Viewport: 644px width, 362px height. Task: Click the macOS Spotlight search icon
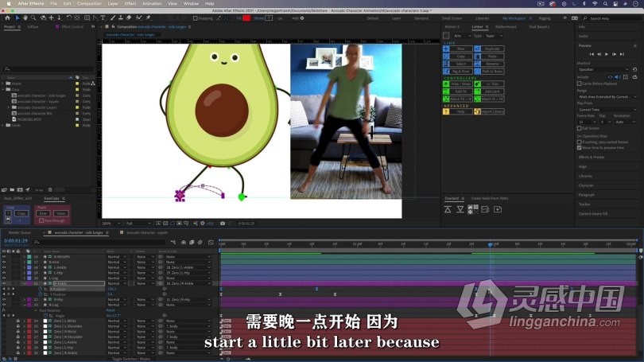tap(605, 4)
